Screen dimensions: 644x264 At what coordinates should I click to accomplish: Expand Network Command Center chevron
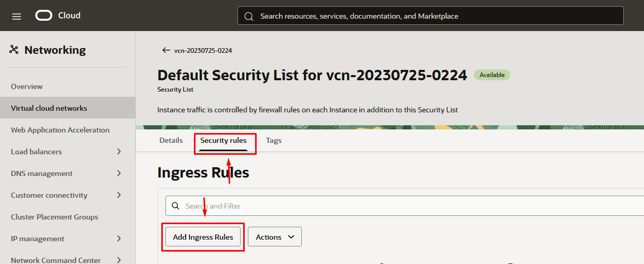pos(119,260)
